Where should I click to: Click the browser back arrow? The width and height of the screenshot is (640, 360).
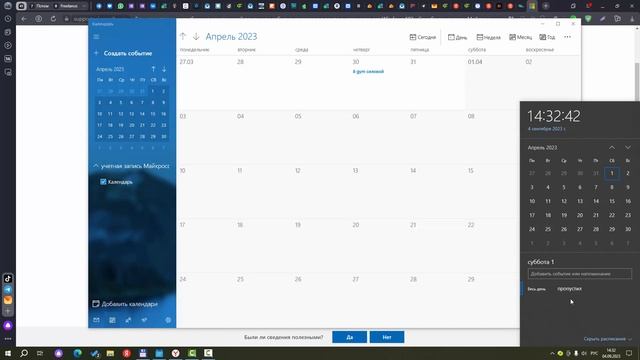click(x=24, y=19)
